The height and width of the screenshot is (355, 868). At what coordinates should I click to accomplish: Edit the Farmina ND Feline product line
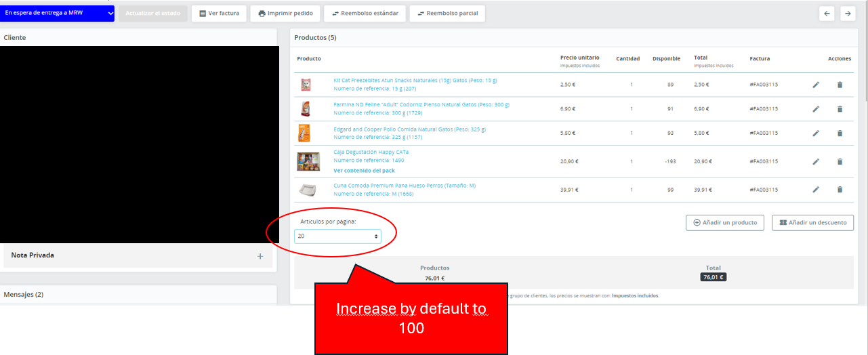(x=816, y=109)
